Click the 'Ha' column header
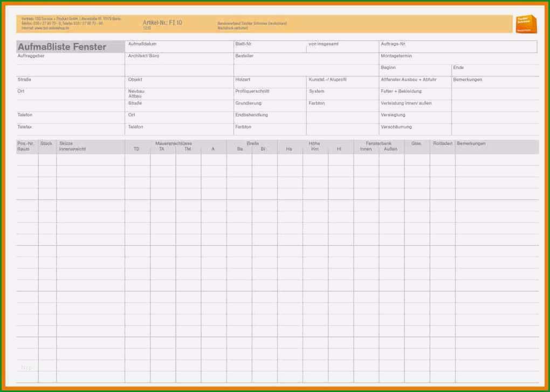Viewport: 550px width, 392px height. click(x=289, y=149)
